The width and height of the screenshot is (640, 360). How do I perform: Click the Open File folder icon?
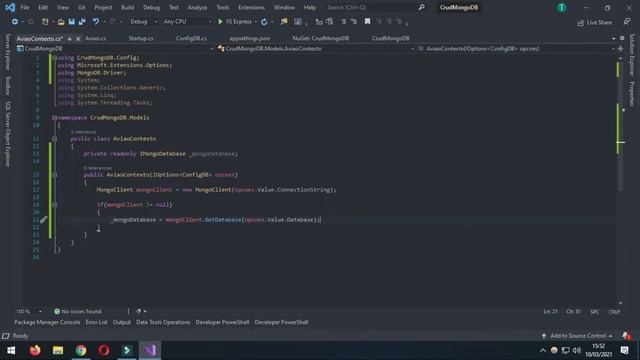pyautogui.click(x=61, y=22)
